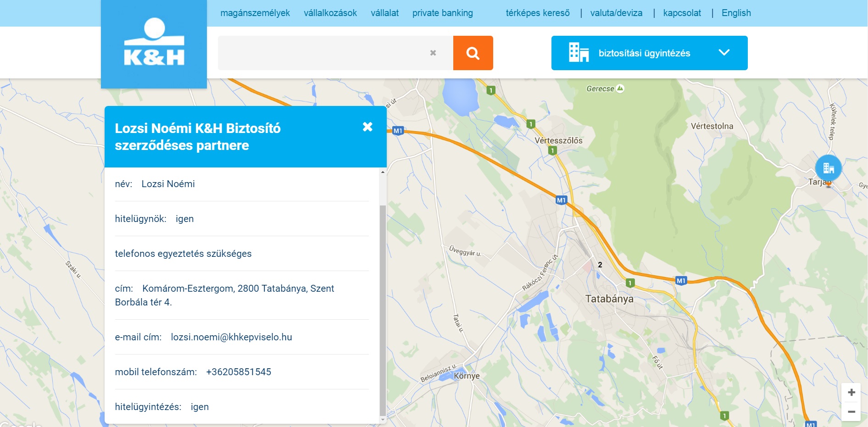Click the hitelügynök: igen row
The height and width of the screenshot is (427, 868).
(242, 219)
